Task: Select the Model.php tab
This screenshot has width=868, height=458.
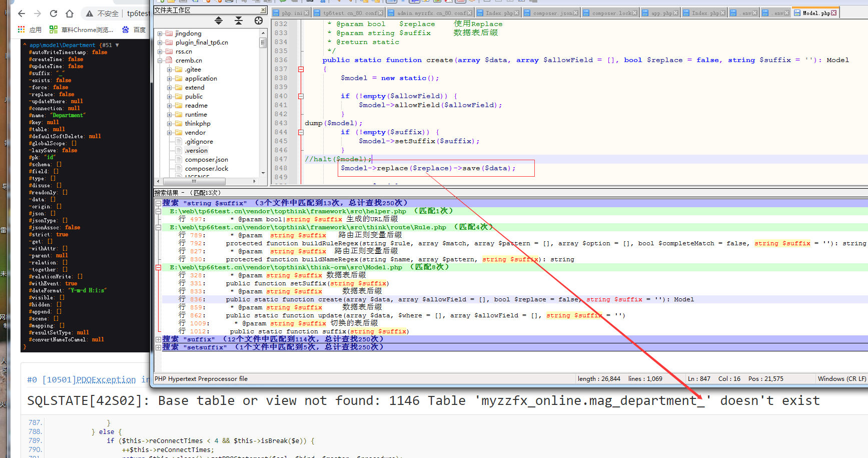Action: (x=815, y=13)
